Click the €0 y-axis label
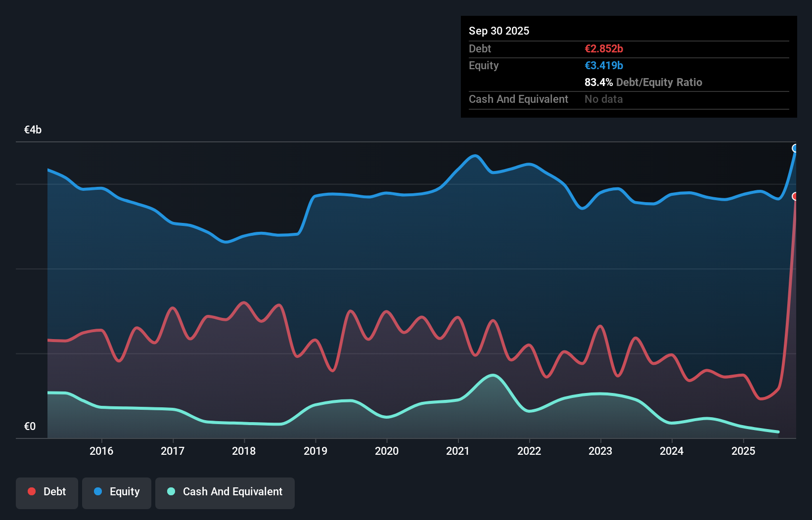 [x=30, y=426]
